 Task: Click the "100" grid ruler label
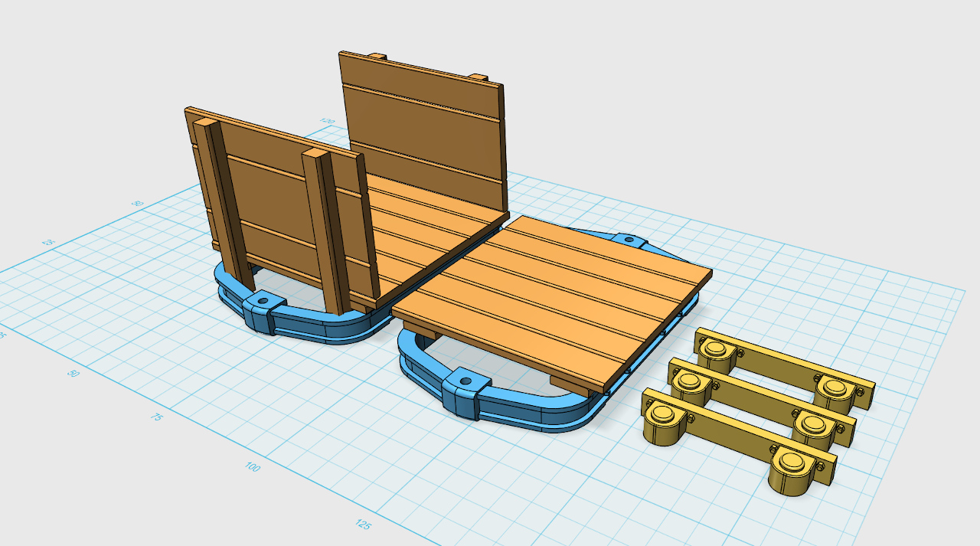[253, 467]
